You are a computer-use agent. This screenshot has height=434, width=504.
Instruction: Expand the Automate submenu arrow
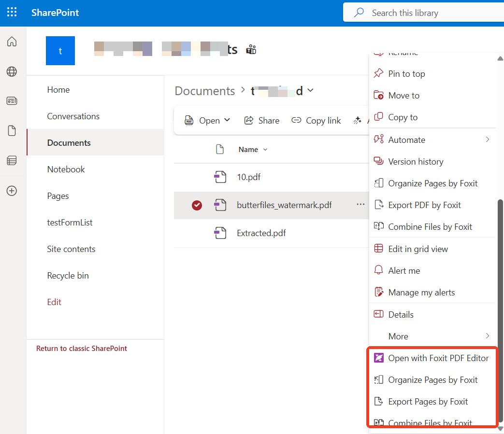point(488,140)
